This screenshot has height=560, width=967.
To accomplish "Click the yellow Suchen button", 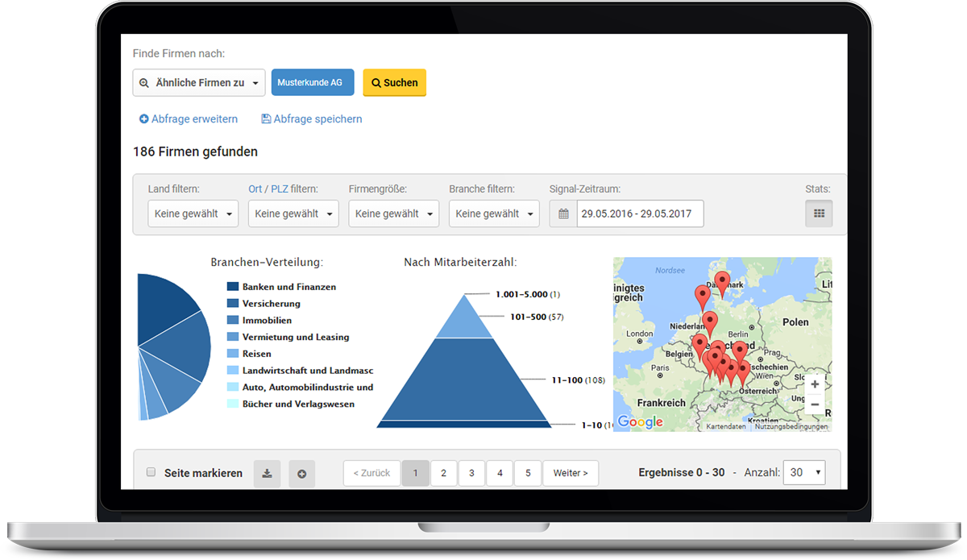I will pos(394,82).
